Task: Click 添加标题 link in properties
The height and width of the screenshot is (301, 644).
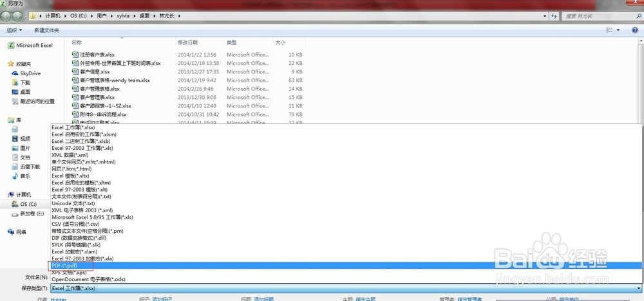Action: pos(263,299)
